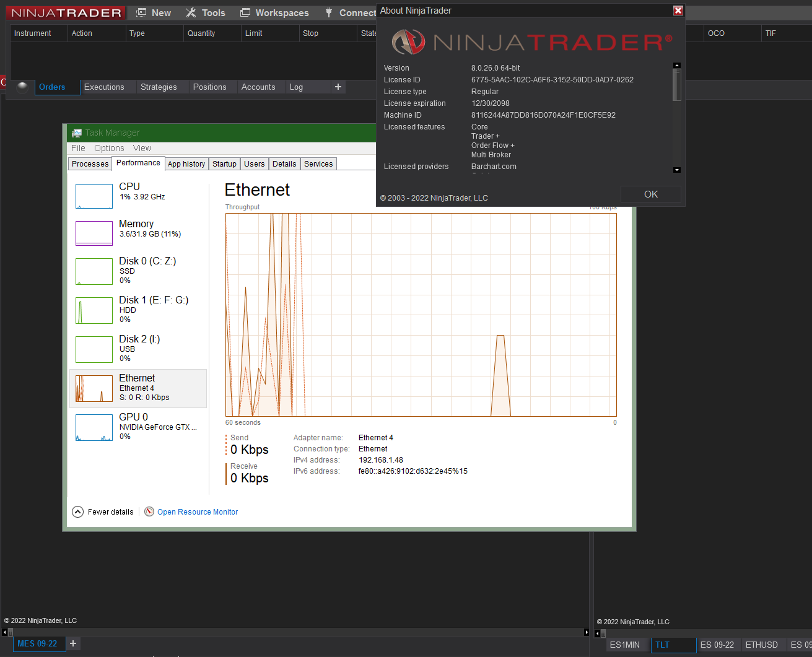812x657 pixels.
Task: Click the Ethernet throughput graph
Action: pos(421,315)
